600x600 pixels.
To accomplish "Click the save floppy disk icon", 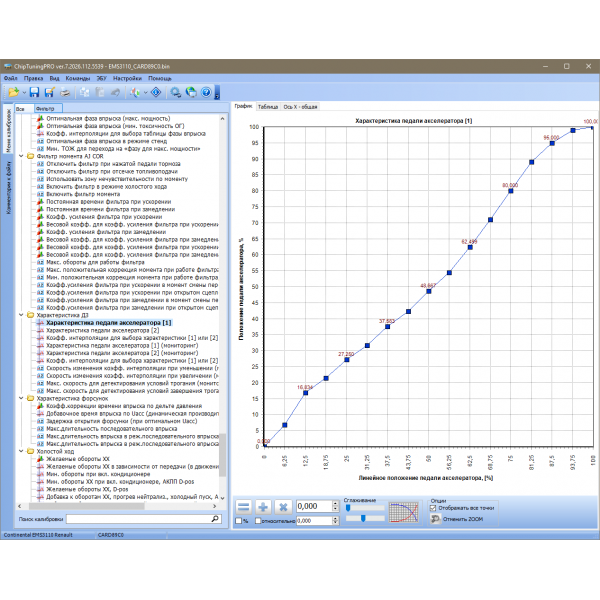I will pos(34,92).
